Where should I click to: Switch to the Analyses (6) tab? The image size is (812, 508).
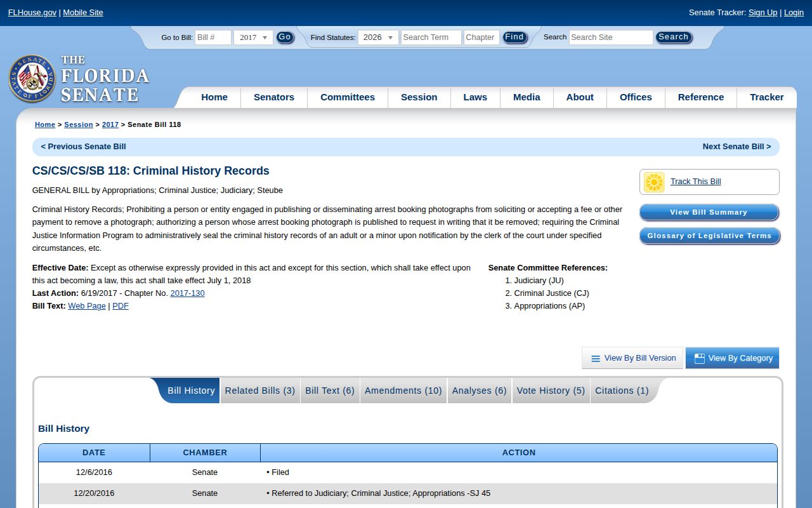click(480, 391)
